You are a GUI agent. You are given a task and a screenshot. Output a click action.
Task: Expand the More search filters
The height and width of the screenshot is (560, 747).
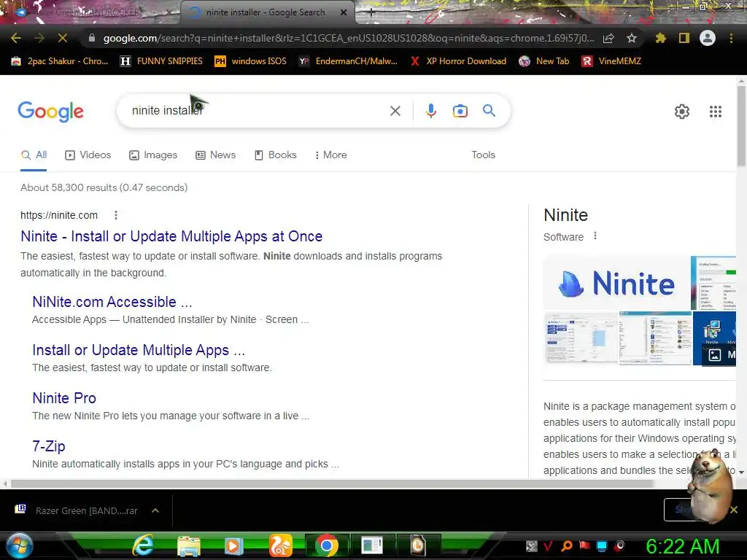330,155
